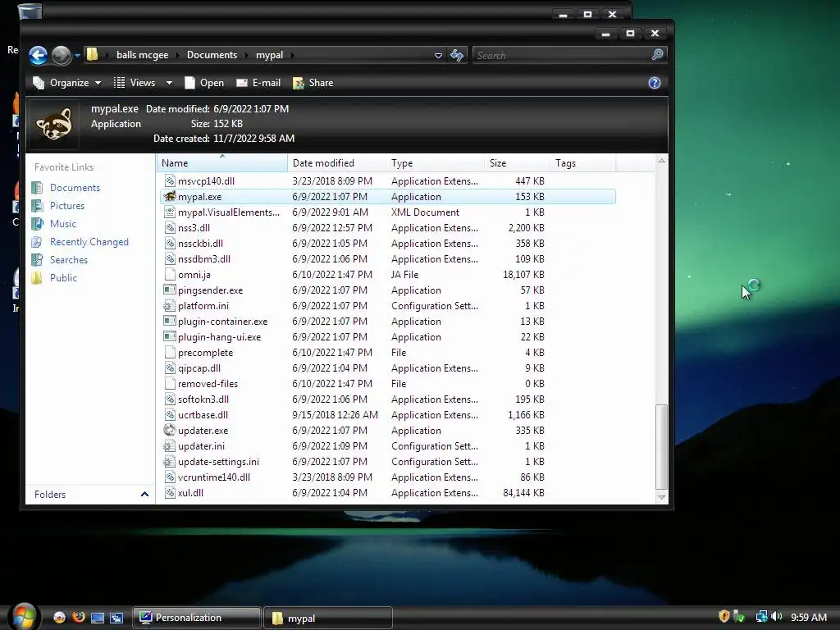Screen dimensions: 840x630
Task: Select the plugin-container.exe icon
Action: tap(169, 321)
